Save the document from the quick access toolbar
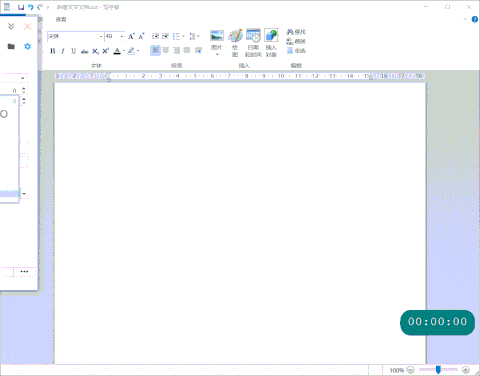The width and height of the screenshot is (480, 376). pos(21,7)
